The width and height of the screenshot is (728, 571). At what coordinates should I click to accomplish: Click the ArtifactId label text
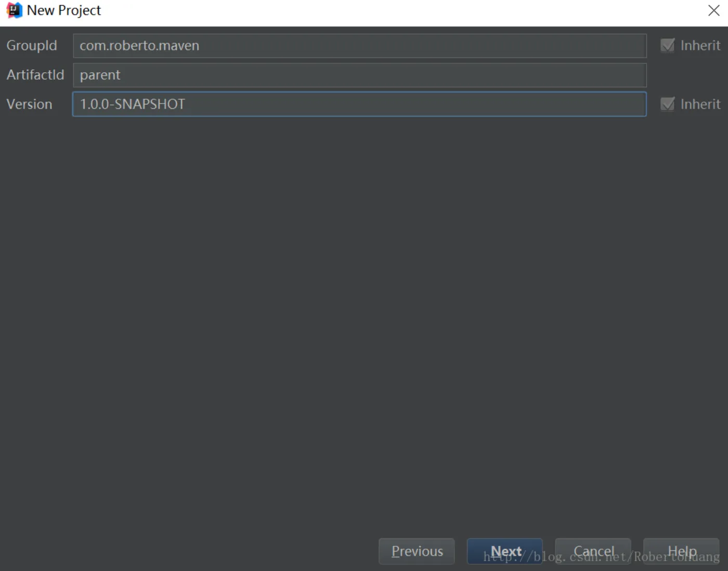[x=35, y=75]
